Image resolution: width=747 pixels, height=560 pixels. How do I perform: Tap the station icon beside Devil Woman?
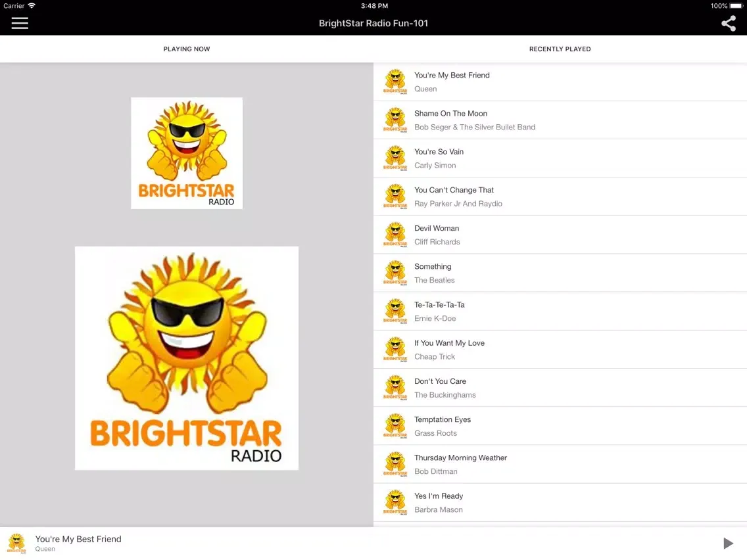click(x=395, y=235)
